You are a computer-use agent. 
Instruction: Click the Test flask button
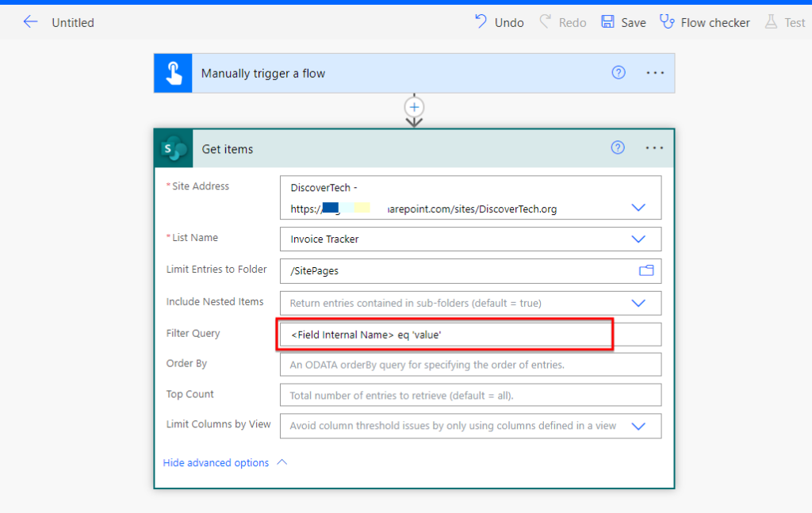point(785,22)
